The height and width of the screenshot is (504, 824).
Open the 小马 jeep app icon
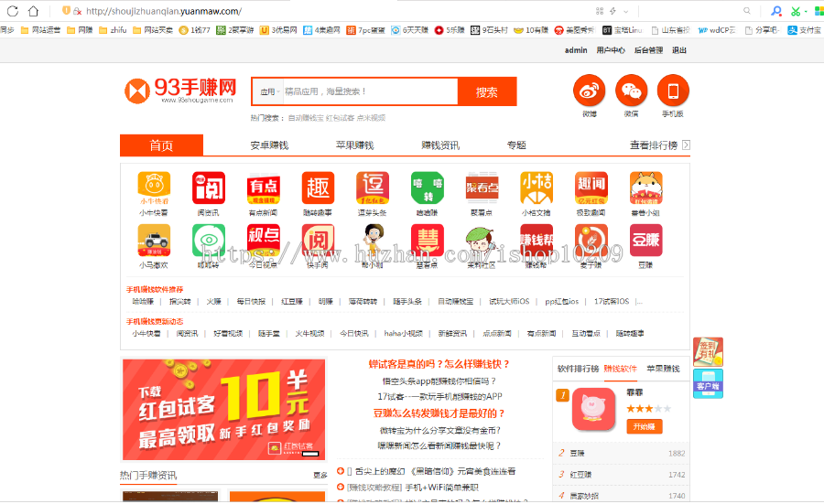click(154, 241)
